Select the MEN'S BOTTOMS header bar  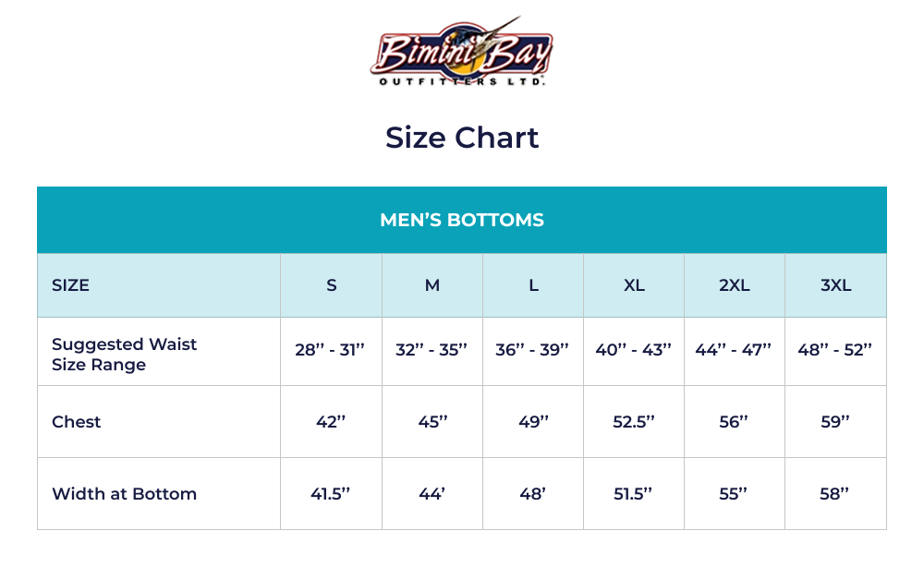pyautogui.click(x=461, y=220)
